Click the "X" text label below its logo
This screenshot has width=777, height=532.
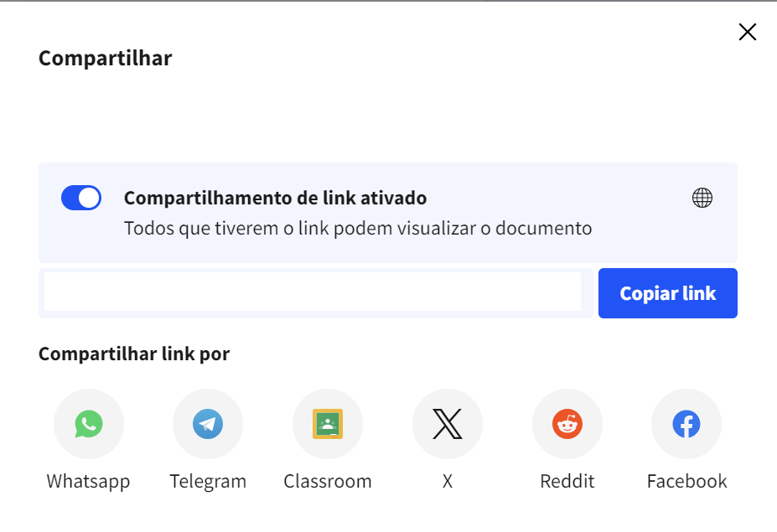pos(448,482)
